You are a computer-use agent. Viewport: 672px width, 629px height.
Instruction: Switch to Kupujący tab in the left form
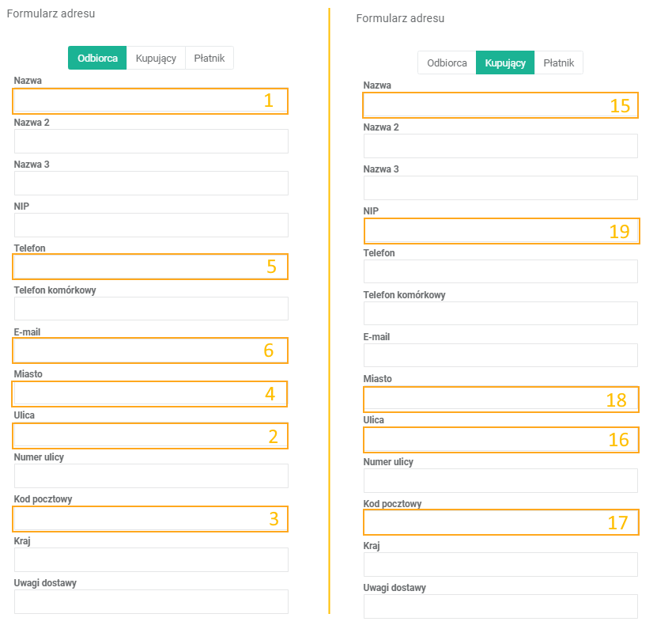(156, 58)
